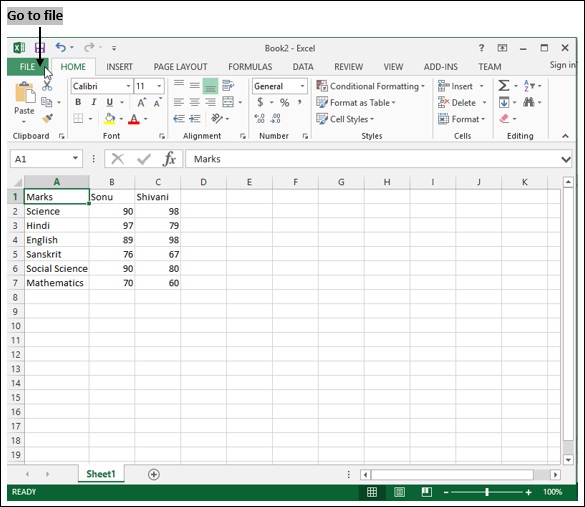Add a new sheet with plus icon

pyautogui.click(x=154, y=474)
